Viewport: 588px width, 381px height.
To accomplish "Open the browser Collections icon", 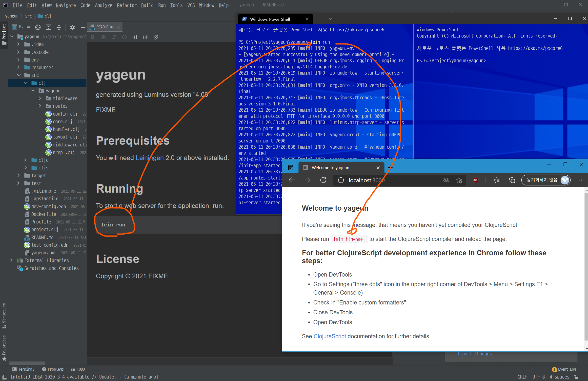I will point(512,180).
